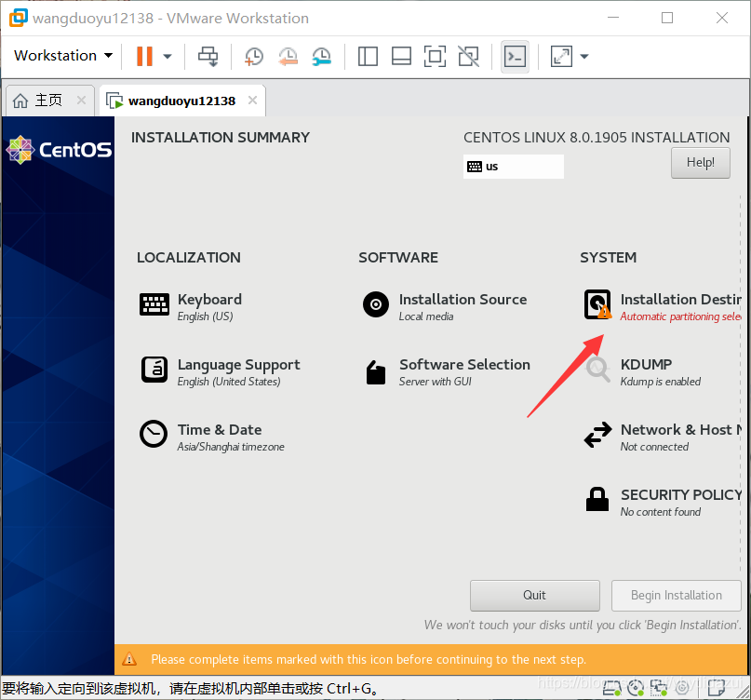The width and height of the screenshot is (751, 700).
Task: Click the 'Kdump is enabled' text
Action: 661,382
